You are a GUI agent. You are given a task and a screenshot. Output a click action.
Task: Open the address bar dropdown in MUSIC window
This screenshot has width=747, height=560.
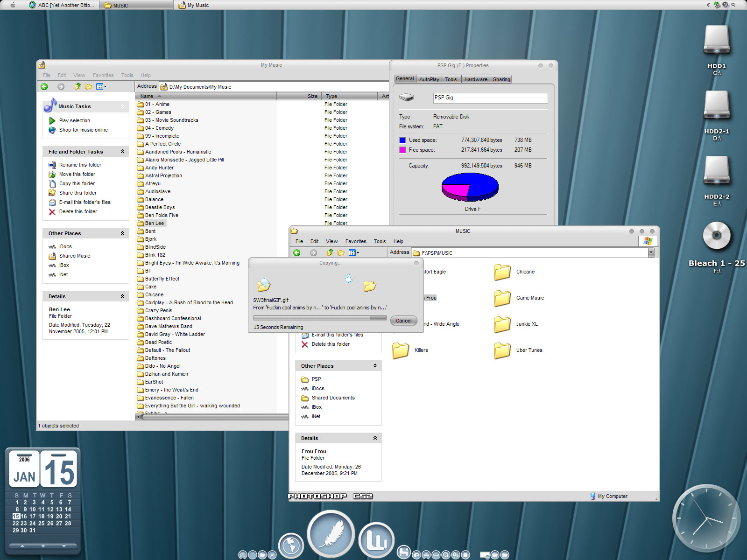[651, 252]
